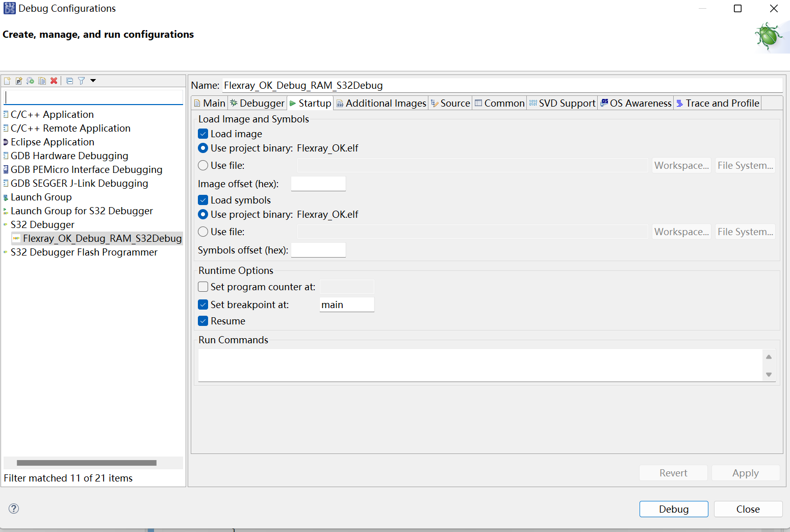Click the Image offset (hex) field
Image resolution: width=790 pixels, height=532 pixels.
318,184
